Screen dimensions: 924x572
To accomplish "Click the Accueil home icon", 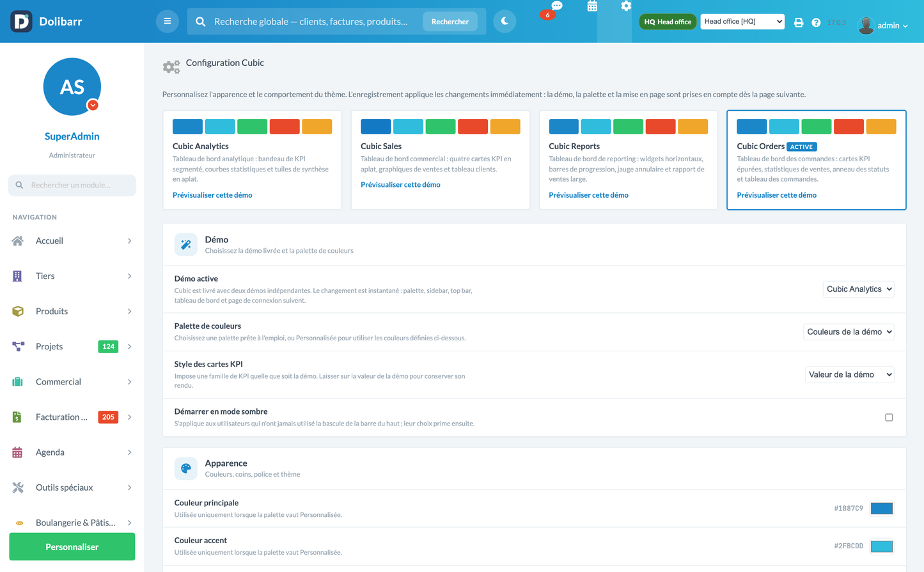I will point(18,241).
